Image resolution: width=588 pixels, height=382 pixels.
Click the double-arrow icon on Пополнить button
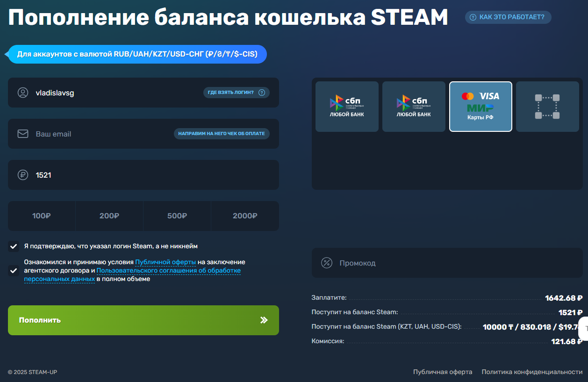(x=264, y=320)
